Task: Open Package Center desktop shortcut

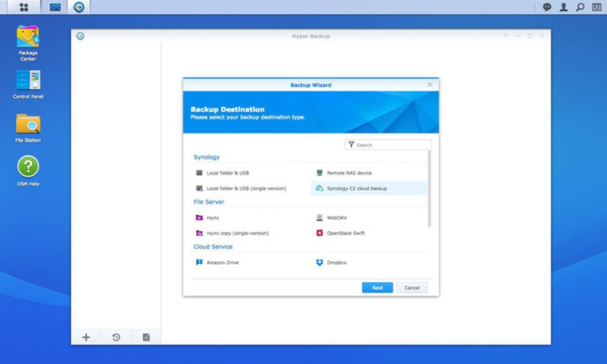Action: [x=28, y=43]
